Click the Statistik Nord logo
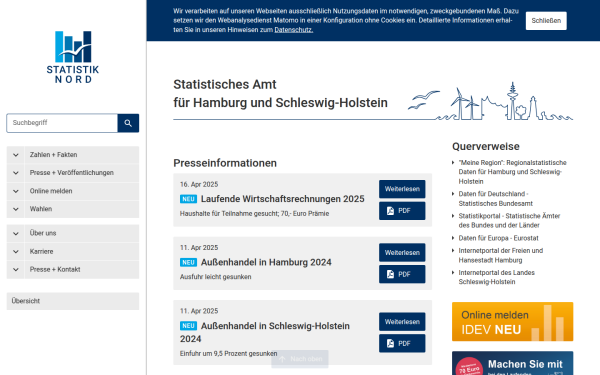 [x=73, y=57]
